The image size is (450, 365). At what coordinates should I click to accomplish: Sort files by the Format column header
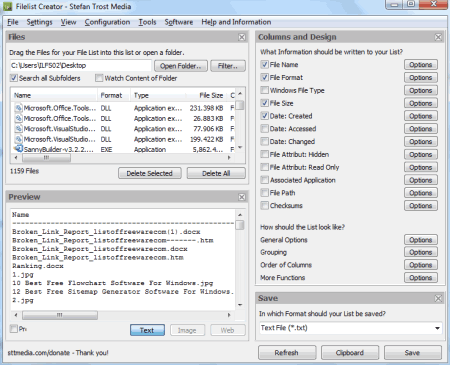(114, 95)
